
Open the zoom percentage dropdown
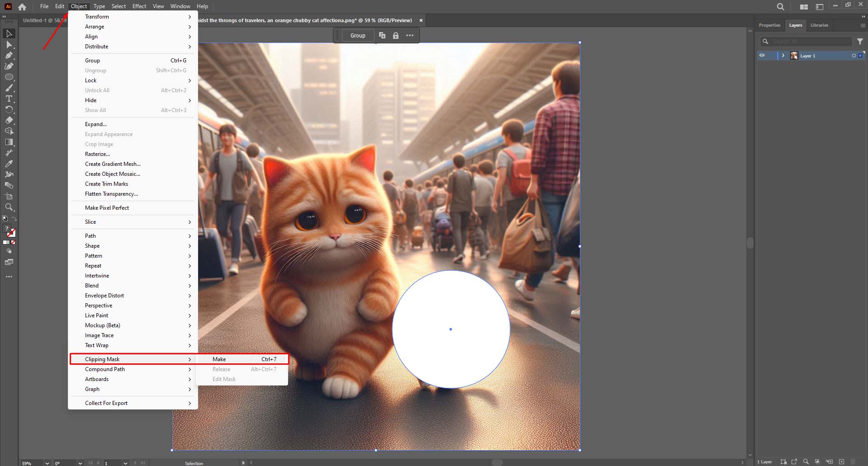tap(47, 463)
